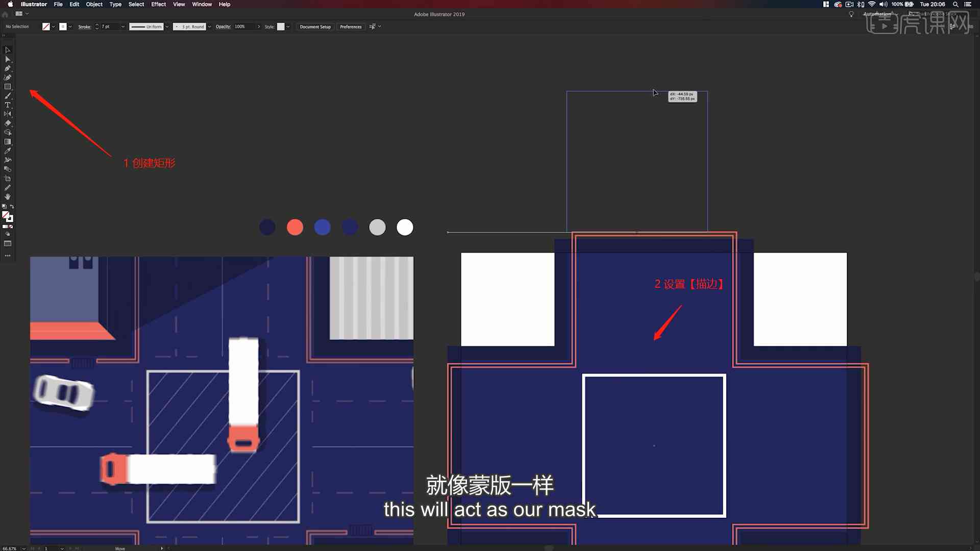This screenshot has width=980, height=551.
Task: Click Default Fill and Stroke icon
Action: tap(4, 206)
